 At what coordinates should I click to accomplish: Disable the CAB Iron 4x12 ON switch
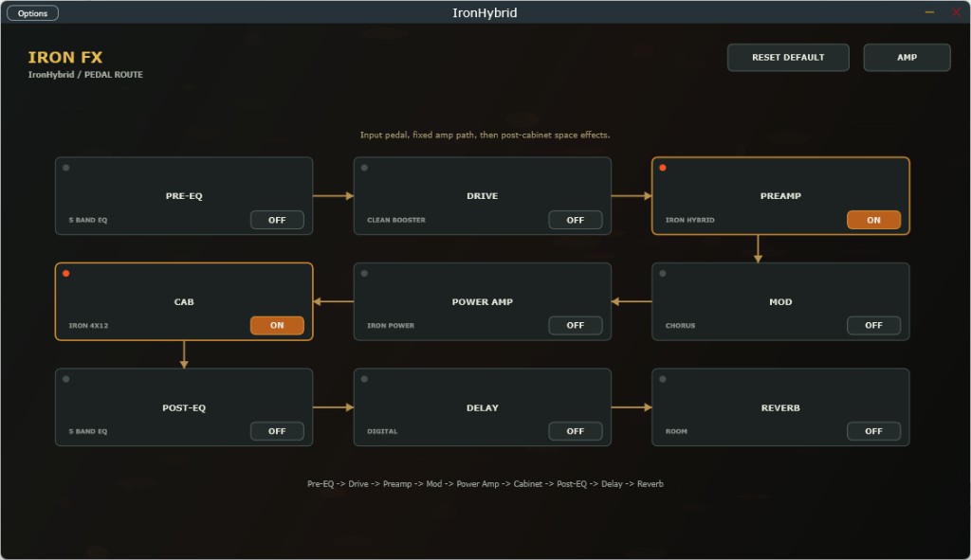277,325
